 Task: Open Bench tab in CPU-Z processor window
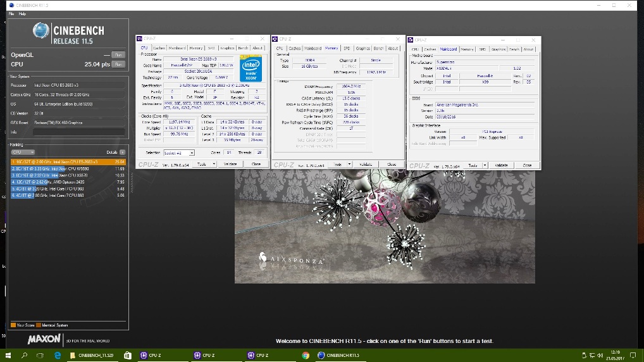click(x=243, y=48)
